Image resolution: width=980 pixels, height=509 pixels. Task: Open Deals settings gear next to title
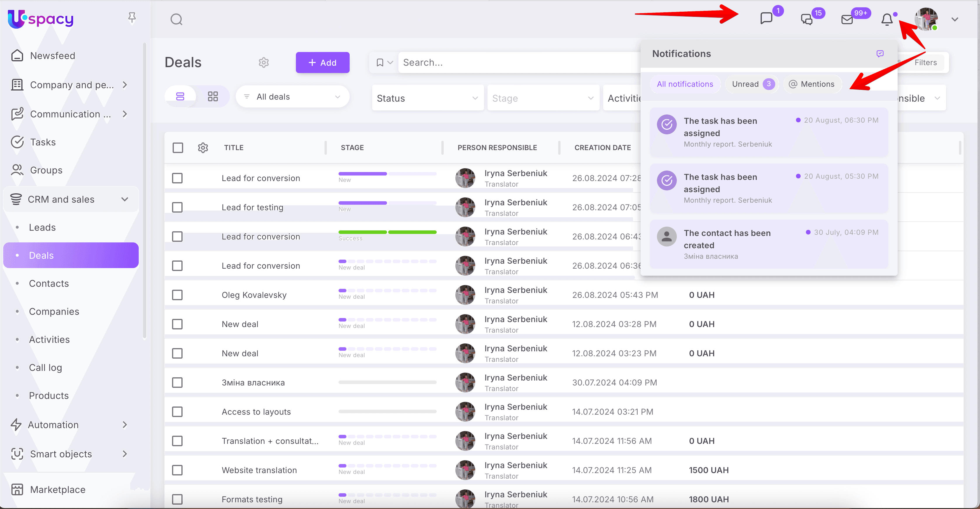pos(264,62)
